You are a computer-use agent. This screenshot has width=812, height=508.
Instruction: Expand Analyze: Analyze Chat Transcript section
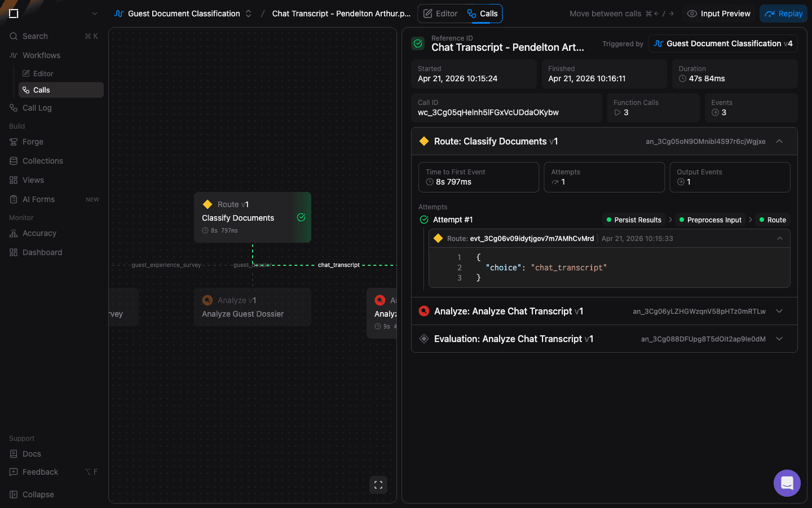[x=779, y=311]
